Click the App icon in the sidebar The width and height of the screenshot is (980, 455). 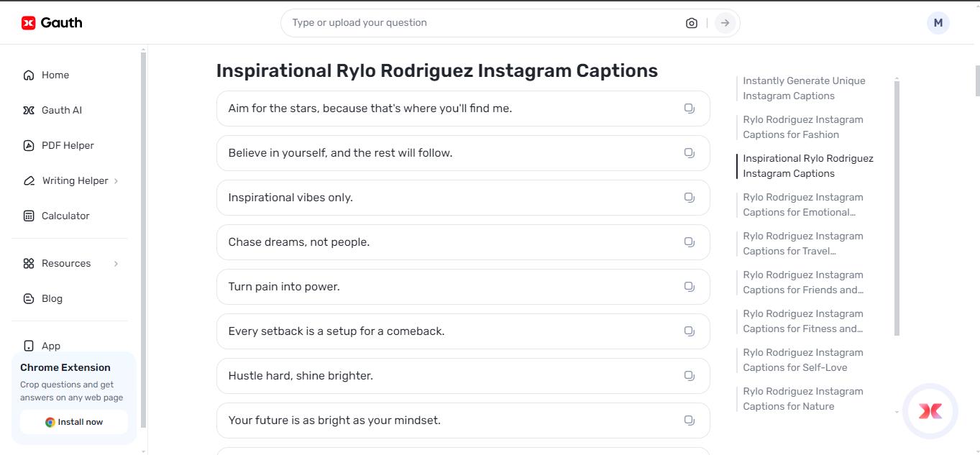point(28,346)
